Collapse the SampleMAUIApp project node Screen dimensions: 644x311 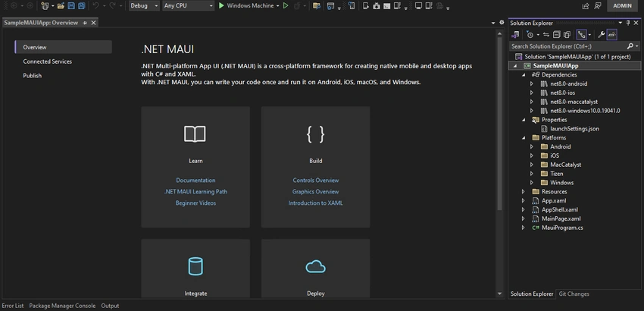[515, 66]
